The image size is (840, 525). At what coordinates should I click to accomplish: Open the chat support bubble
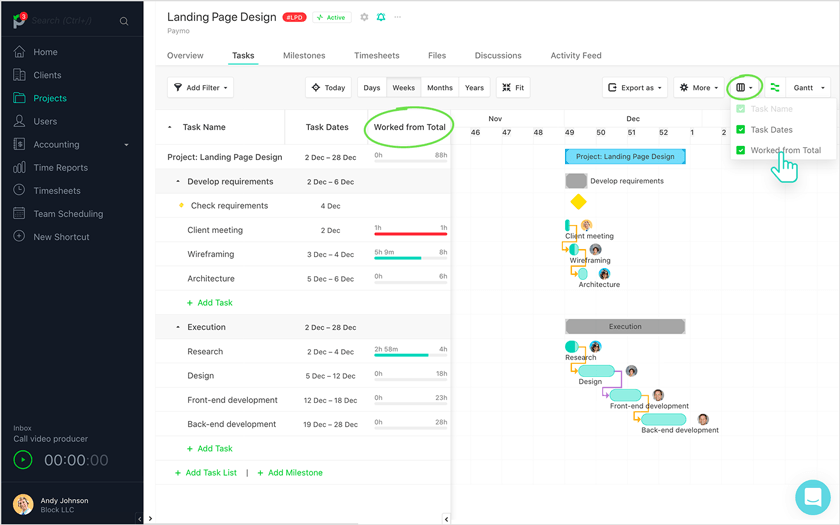coord(813,497)
